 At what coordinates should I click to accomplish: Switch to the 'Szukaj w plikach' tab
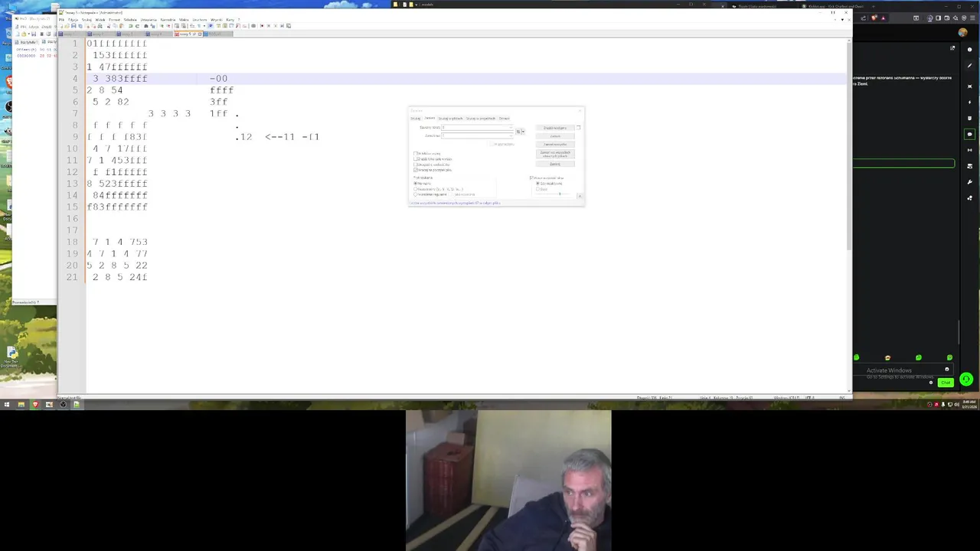pos(451,119)
